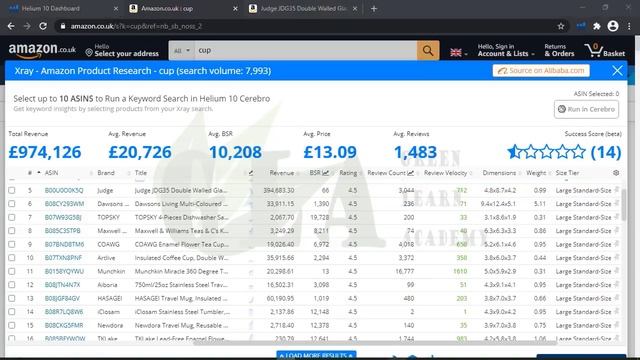
Task: Click the BSR column graph icon
Action: click(325, 173)
